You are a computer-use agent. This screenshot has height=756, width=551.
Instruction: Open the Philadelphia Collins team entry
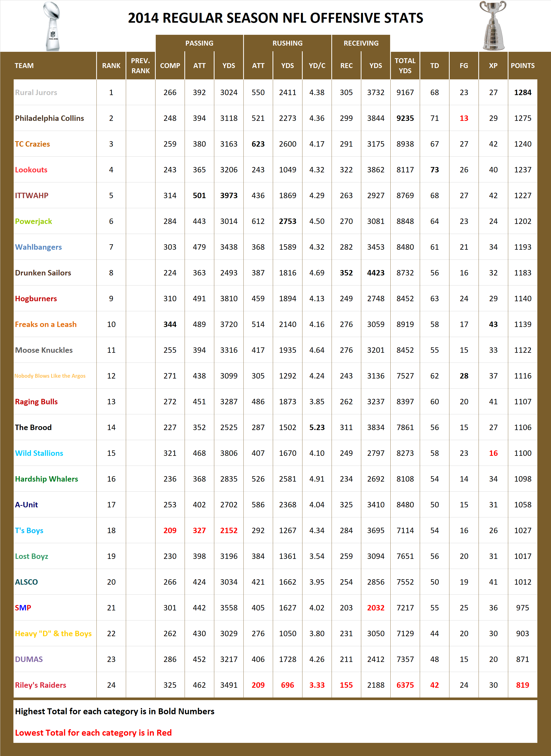(x=49, y=118)
